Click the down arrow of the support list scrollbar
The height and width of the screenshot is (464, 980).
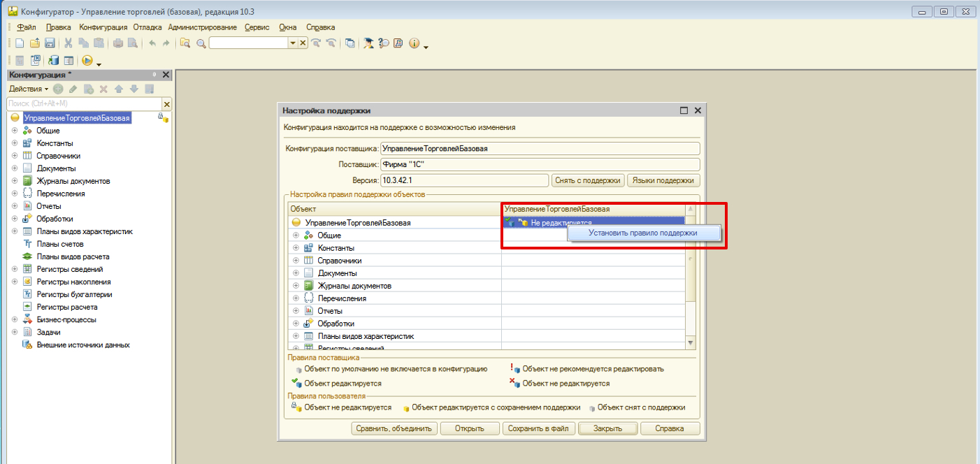point(691,343)
